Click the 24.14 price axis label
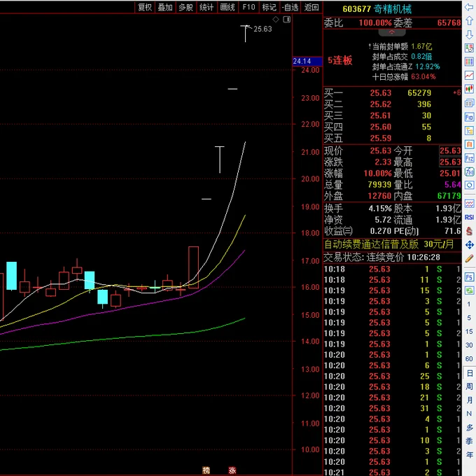The width and height of the screenshot is (476, 476). [x=307, y=61]
